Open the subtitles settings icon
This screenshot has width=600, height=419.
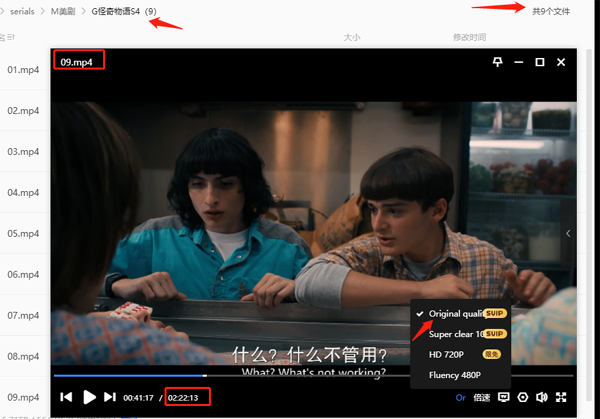coord(503,397)
